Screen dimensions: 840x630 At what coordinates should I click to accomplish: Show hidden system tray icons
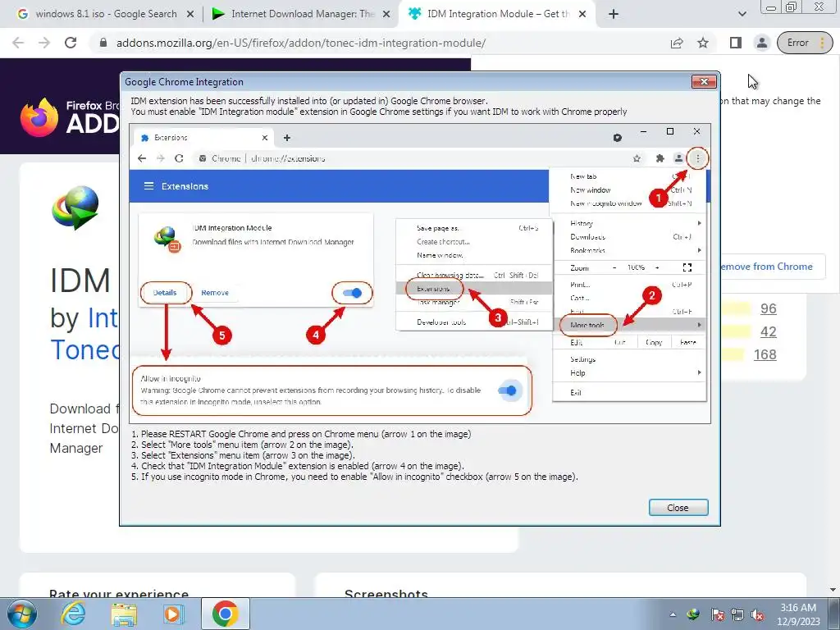673,614
